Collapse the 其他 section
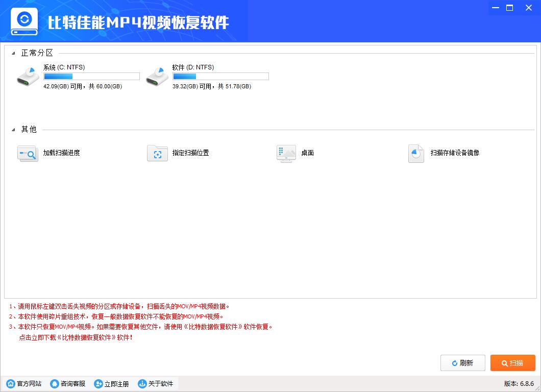Viewport: 541px width, 392px height. click(x=13, y=130)
